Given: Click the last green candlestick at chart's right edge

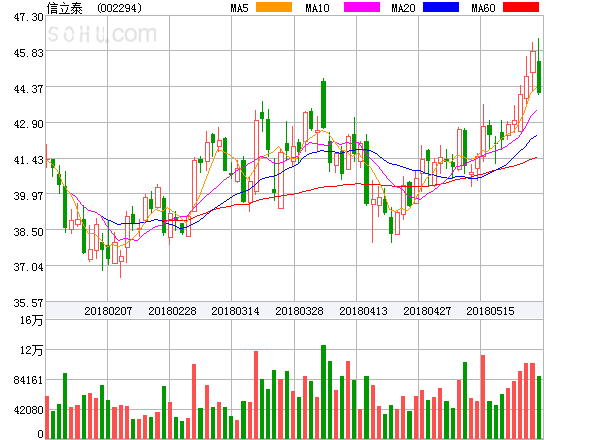Looking at the screenshot, I should (x=539, y=67).
